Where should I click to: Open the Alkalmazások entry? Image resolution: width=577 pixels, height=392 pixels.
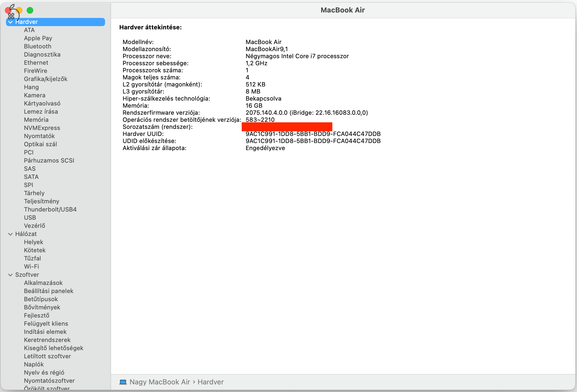point(43,283)
